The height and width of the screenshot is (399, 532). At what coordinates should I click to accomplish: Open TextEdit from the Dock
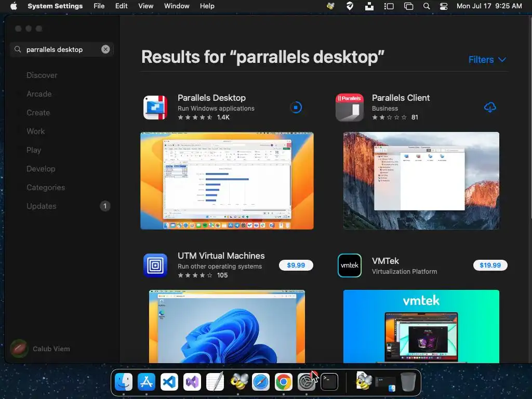pos(215,382)
